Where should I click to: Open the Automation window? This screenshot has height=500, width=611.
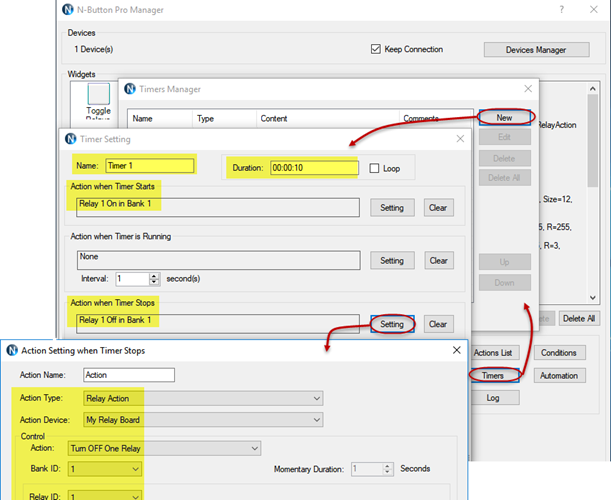pos(559,375)
